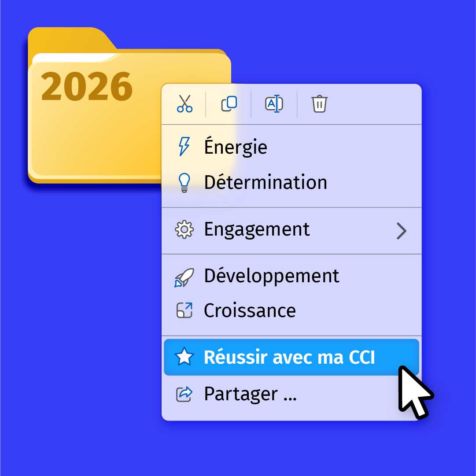Click the highlighted Réussir avec ma CCI

(x=289, y=357)
